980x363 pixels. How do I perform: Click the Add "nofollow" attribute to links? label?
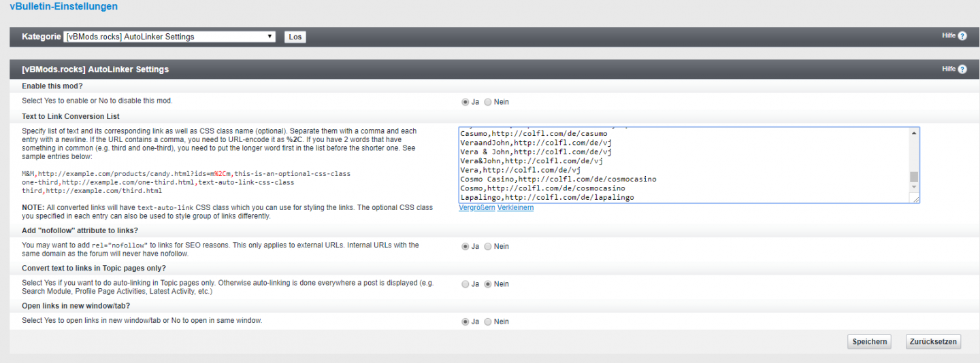click(80, 230)
